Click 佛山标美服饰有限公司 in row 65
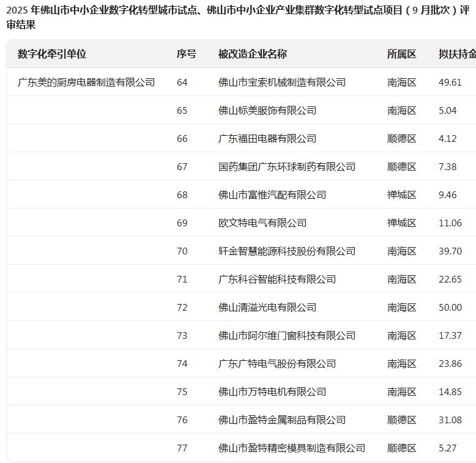Image resolution: width=476 pixels, height=463 pixels. pos(267,110)
